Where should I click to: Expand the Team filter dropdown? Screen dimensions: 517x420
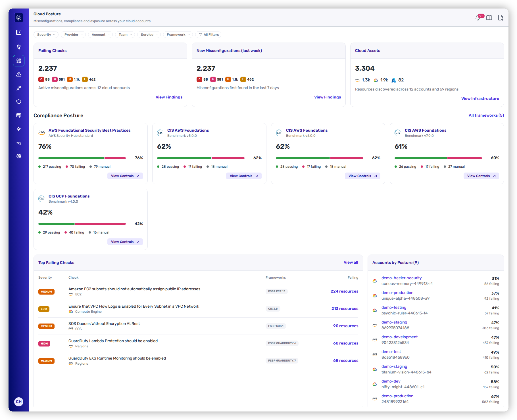[125, 35]
